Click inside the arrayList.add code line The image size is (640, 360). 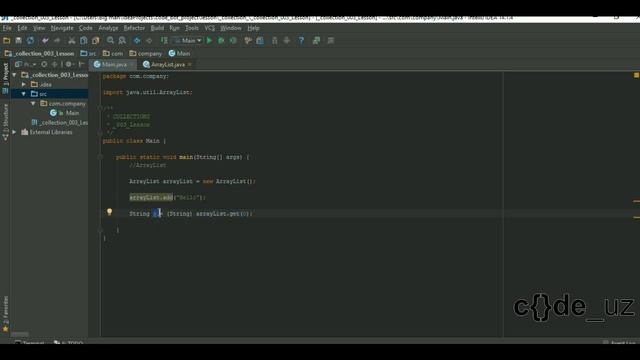[x=167, y=197]
